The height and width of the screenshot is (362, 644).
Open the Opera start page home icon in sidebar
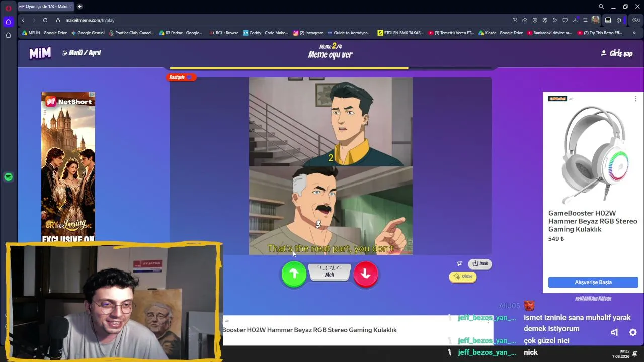8,22
